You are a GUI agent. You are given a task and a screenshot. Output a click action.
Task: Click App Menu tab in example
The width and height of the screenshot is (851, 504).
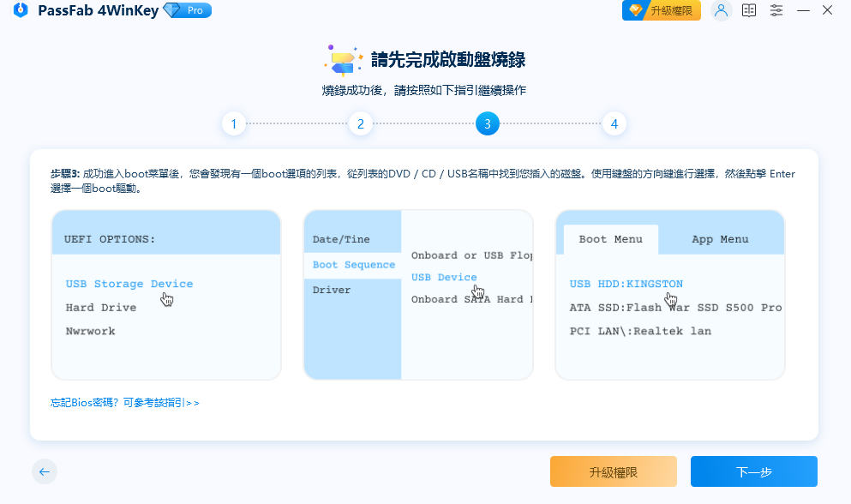[720, 239]
